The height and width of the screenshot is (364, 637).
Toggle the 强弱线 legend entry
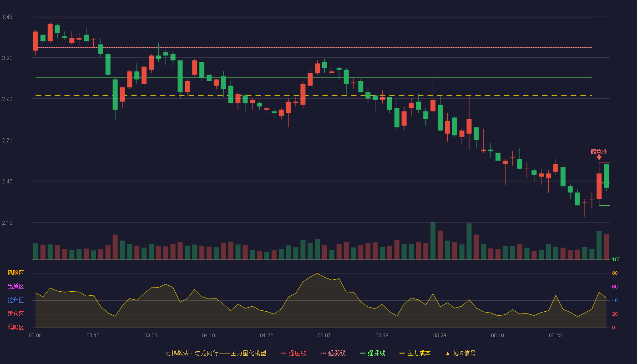(333, 353)
